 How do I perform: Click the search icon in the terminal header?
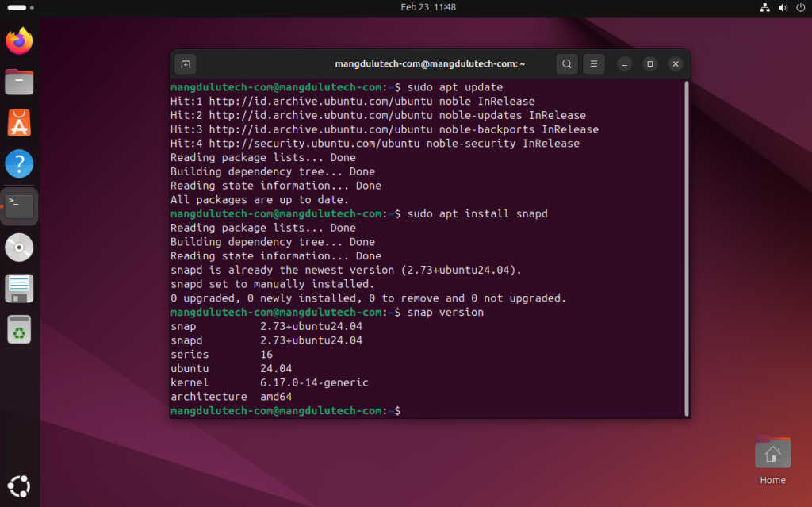[x=567, y=63]
